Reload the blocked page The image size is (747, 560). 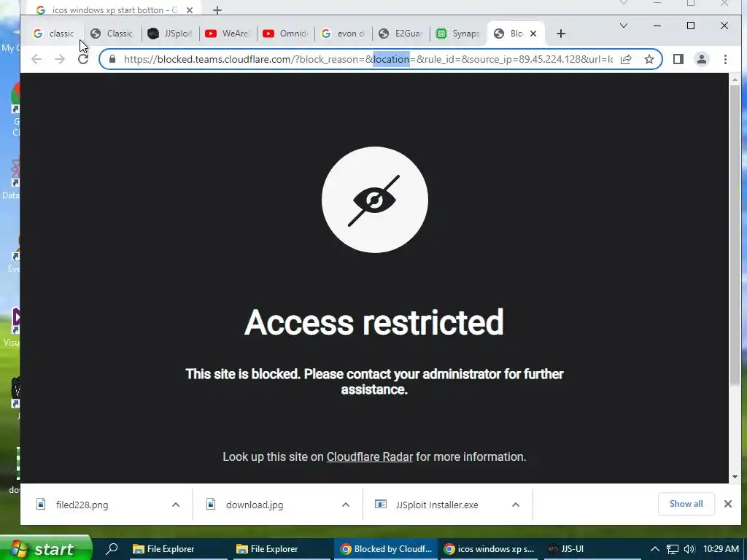pos(83,59)
